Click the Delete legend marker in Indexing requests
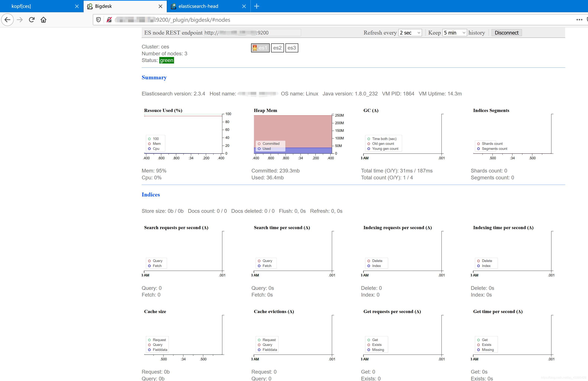The image size is (588, 381). (369, 261)
